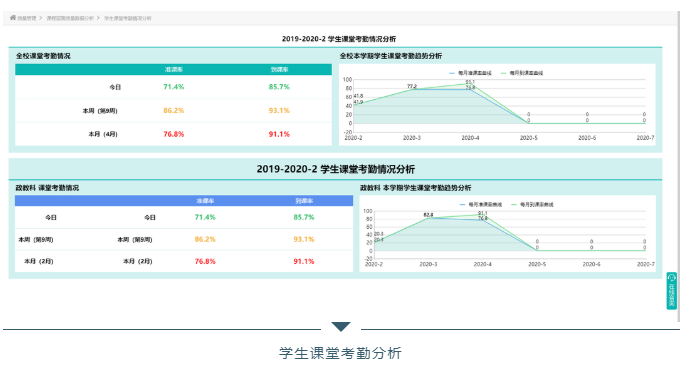Image resolution: width=689 pixels, height=368 pixels.
Task: Toggle the blue 每月准课率曲线 legend in the 政教科 chart
Action: (x=481, y=204)
